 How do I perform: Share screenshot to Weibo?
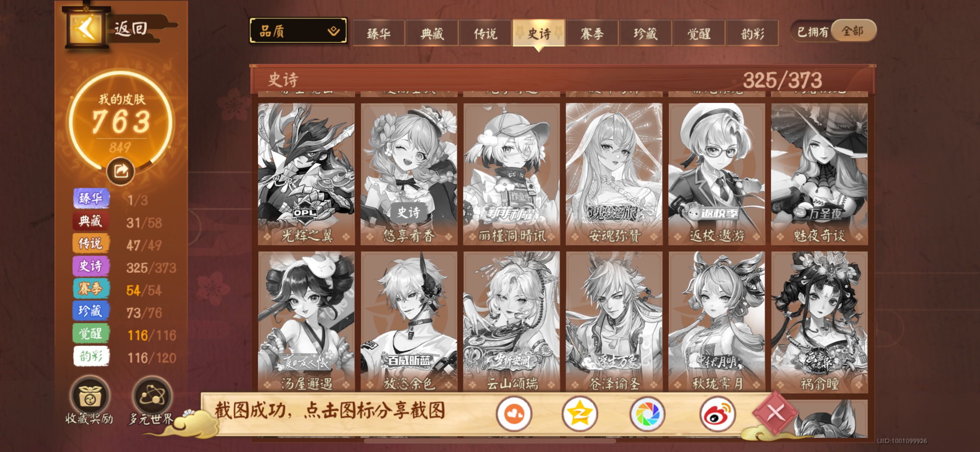pyautogui.click(x=717, y=414)
